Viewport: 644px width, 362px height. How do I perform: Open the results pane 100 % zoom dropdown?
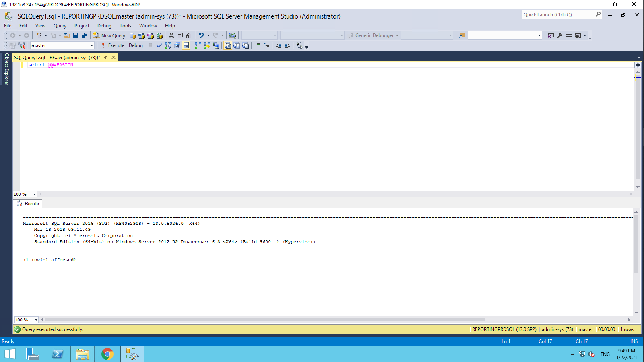tap(36, 320)
